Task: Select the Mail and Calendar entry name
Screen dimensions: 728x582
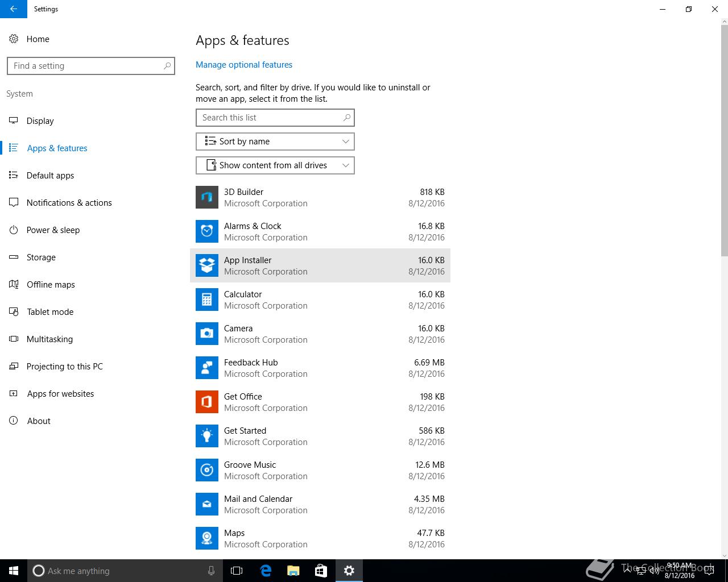Action: point(258,499)
